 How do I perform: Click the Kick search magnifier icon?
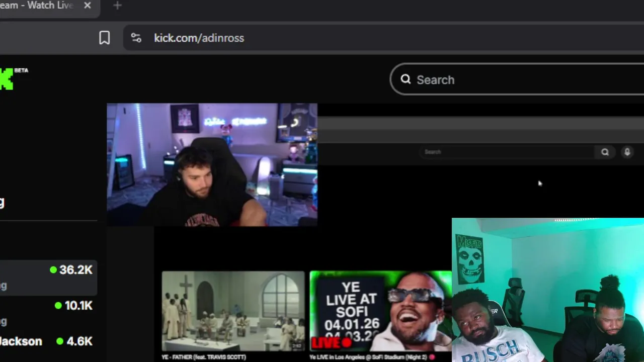406,79
